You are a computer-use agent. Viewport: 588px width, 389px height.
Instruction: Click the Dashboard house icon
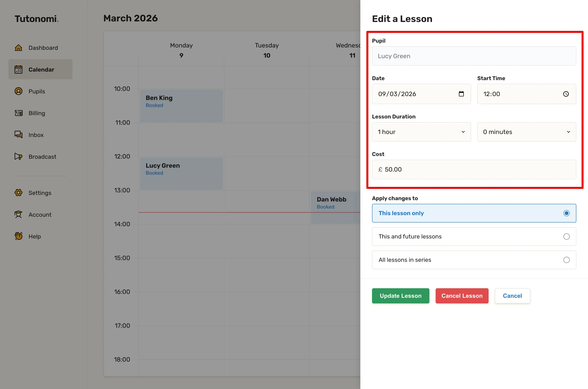[18, 48]
